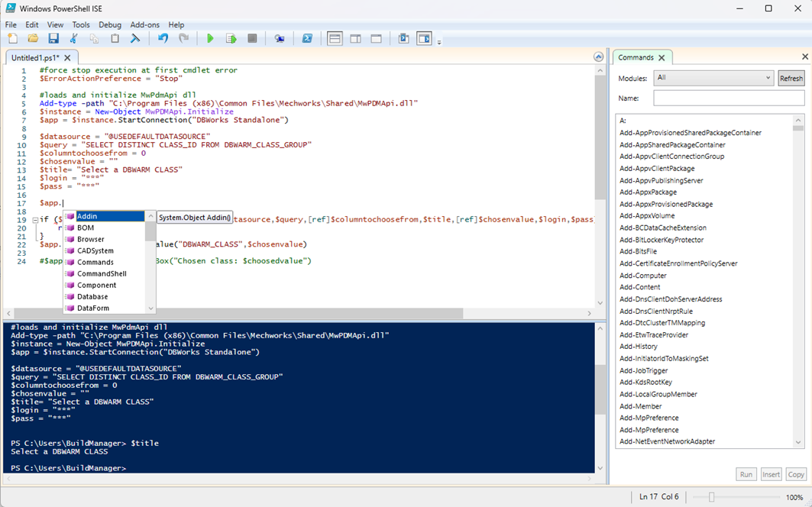Save the script with the floppy disk icon

tap(53, 39)
